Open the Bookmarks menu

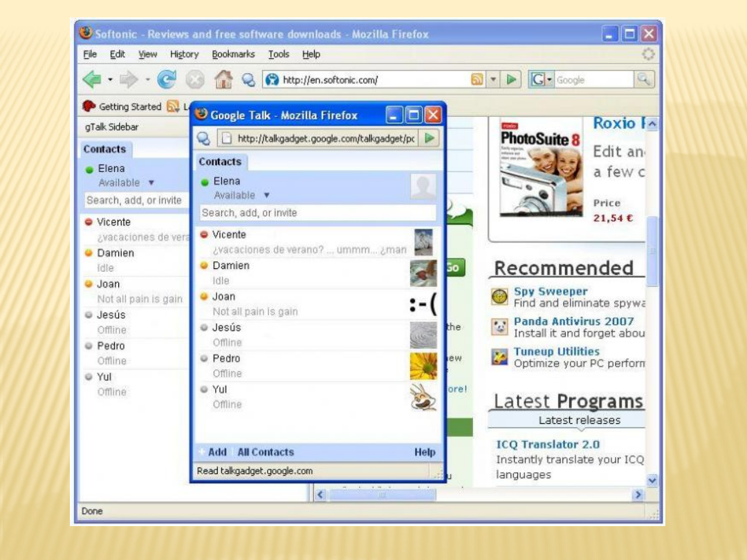[x=234, y=54]
